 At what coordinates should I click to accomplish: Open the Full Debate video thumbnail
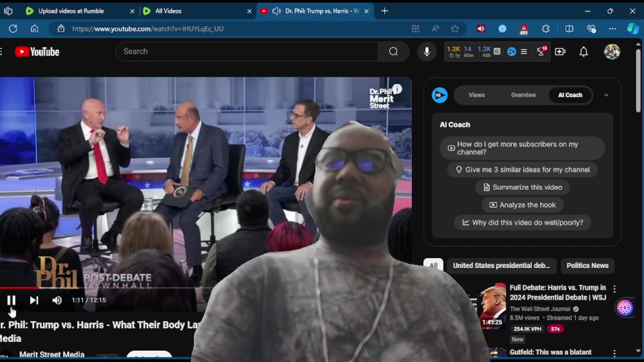click(492, 306)
